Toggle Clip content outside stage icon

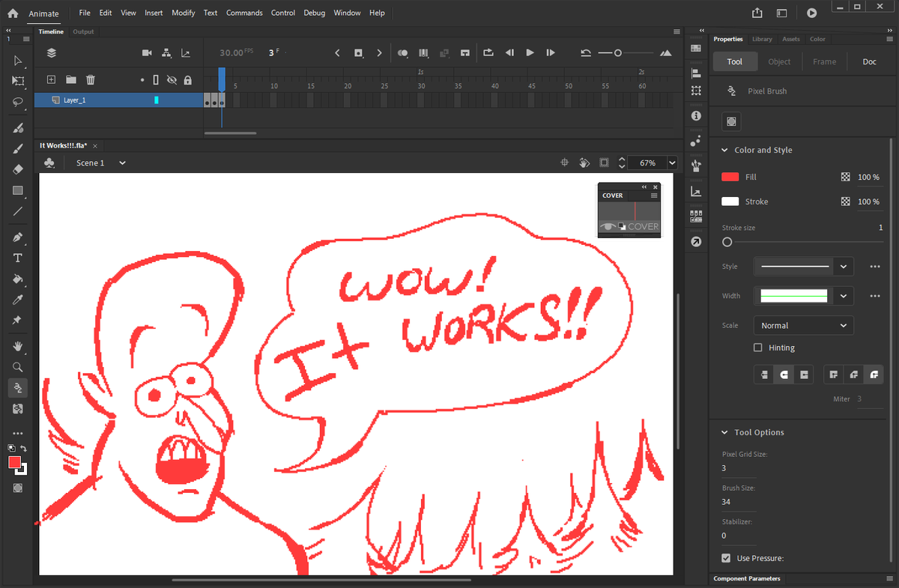pyautogui.click(x=604, y=163)
